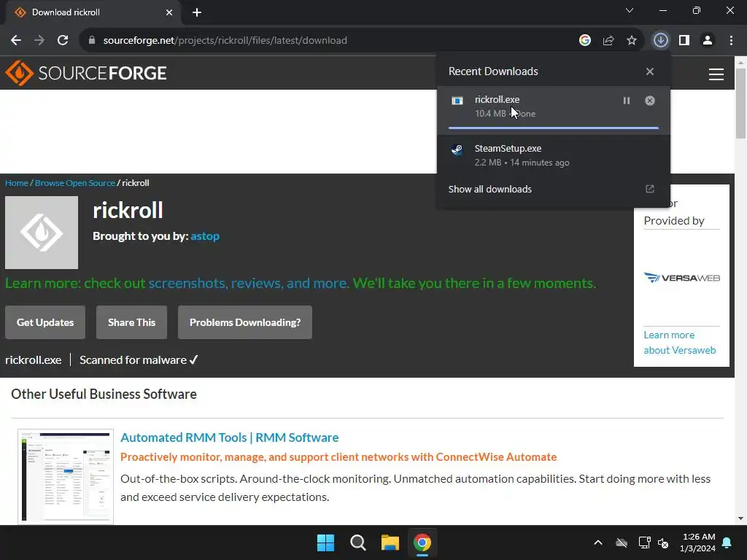The height and width of the screenshot is (560, 747).
Task: Click Problems Downloading? button
Action: (x=245, y=322)
